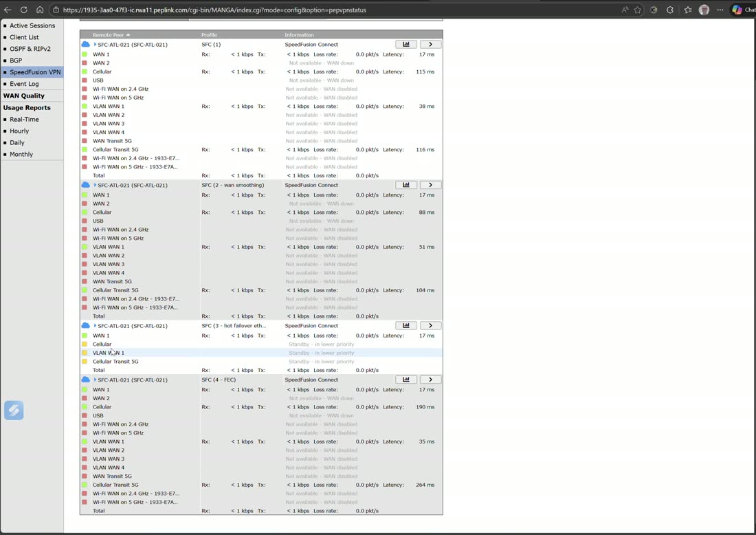
Task: Click the Usage Reports heading
Action: click(x=27, y=107)
